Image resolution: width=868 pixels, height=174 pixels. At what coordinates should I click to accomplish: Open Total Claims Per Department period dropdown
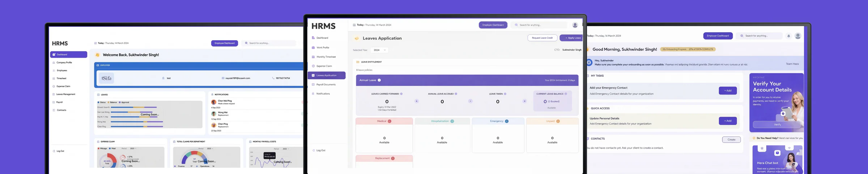210,149
